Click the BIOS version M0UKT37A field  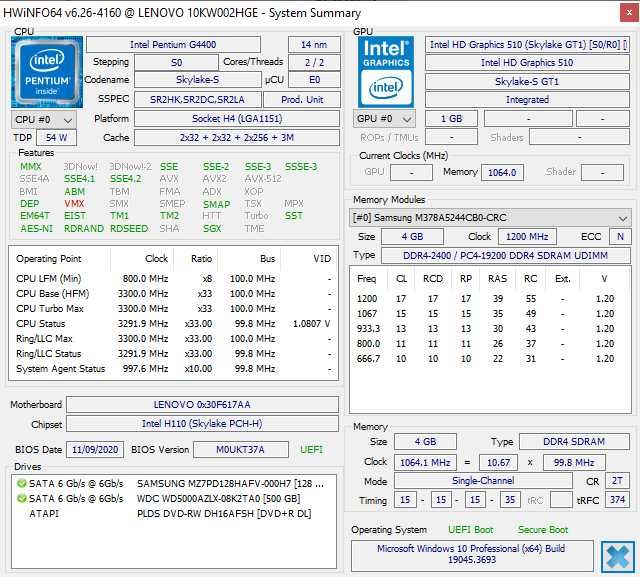pyautogui.click(x=240, y=450)
